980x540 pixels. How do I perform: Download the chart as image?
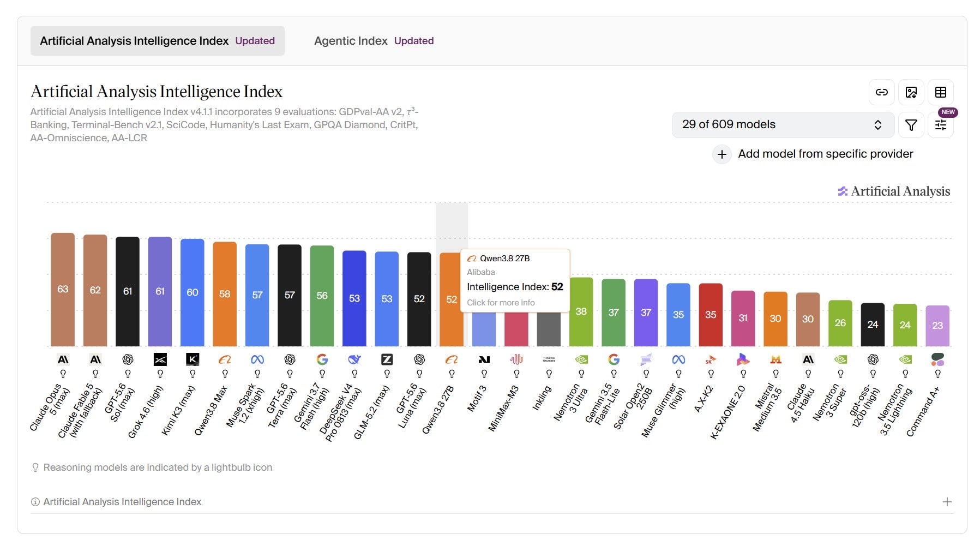911,92
